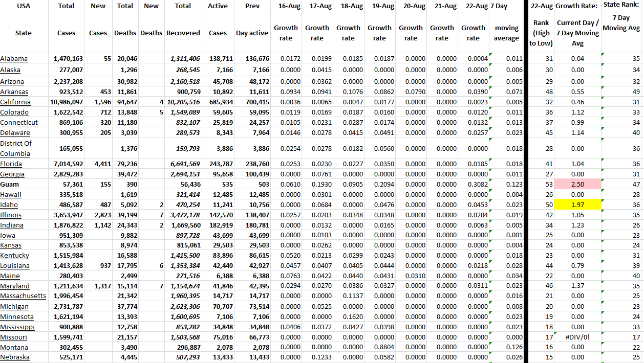Select the Connecticut state link
644x363 pixels.
pyautogui.click(x=19, y=123)
